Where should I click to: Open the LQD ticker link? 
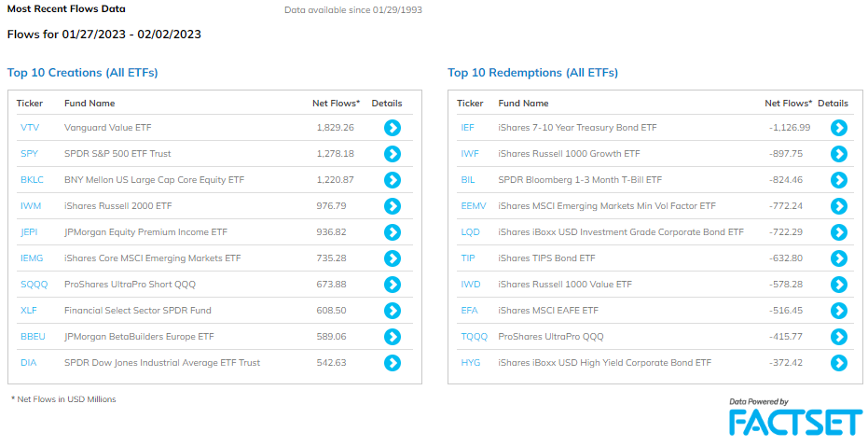pos(470,231)
